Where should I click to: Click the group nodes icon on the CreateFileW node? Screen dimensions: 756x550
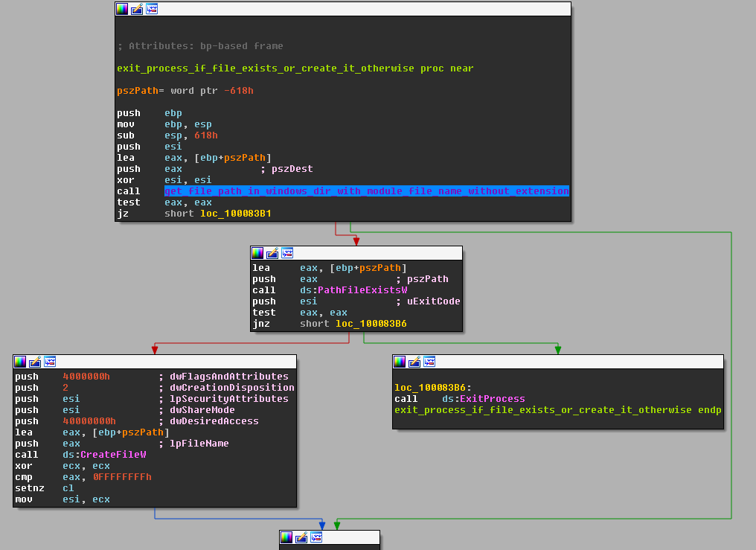[50, 362]
